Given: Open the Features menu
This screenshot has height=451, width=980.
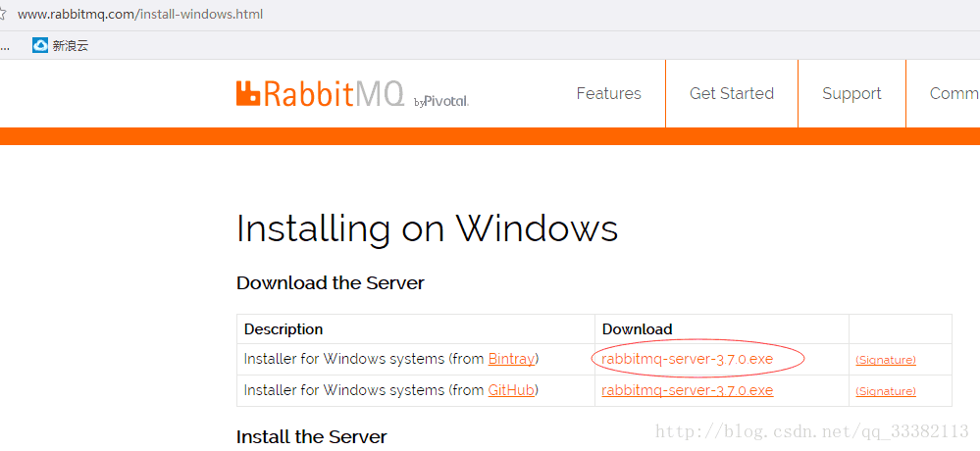Looking at the screenshot, I should point(609,94).
